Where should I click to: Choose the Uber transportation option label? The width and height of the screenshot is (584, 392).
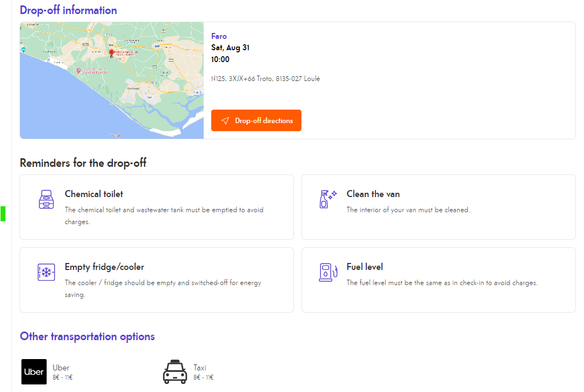pos(61,368)
